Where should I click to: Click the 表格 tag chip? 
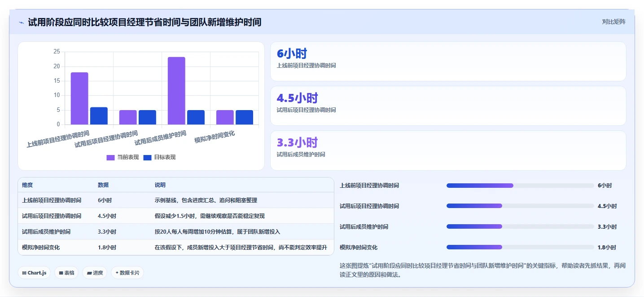point(66,273)
